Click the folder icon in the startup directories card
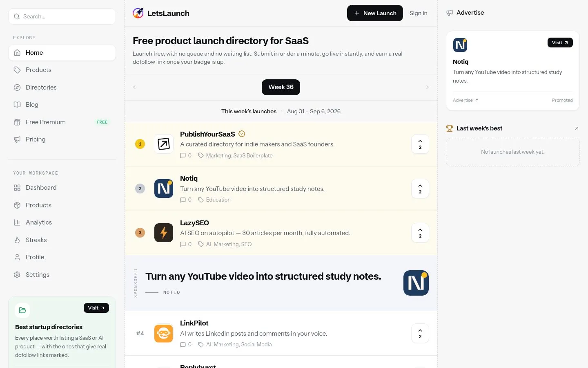 coord(22,310)
